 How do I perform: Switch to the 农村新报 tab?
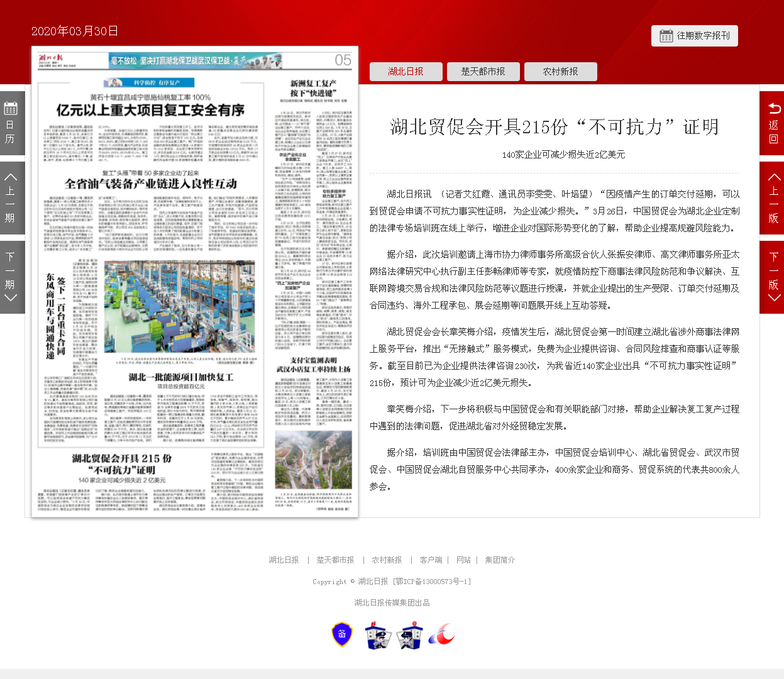[x=560, y=72]
